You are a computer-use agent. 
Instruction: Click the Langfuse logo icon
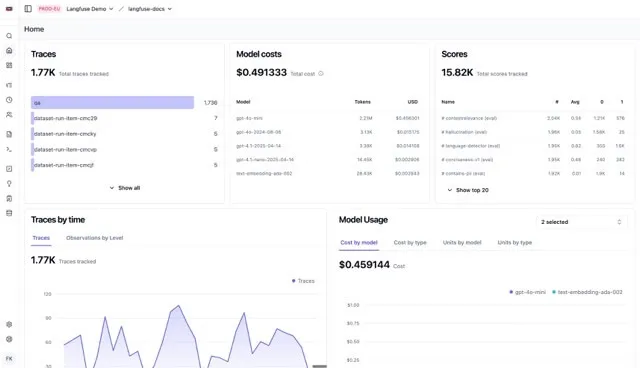pos(9,9)
